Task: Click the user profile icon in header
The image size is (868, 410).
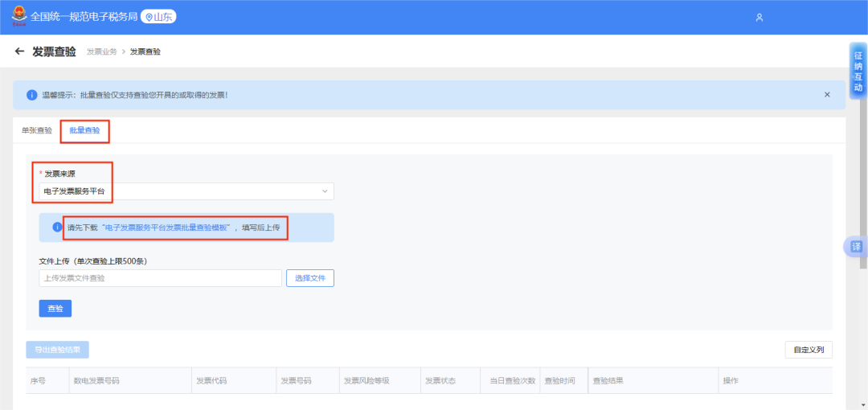Action: click(x=759, y=18)
